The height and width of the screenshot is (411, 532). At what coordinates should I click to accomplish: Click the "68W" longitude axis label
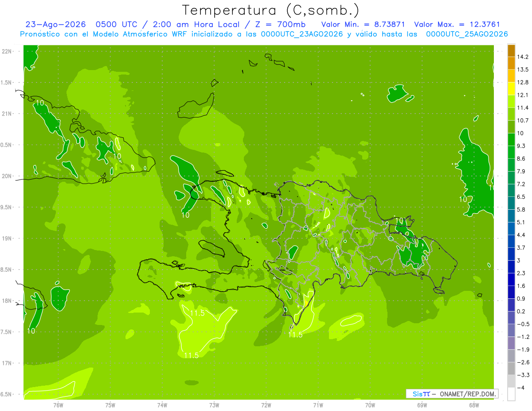pos(474,405)
